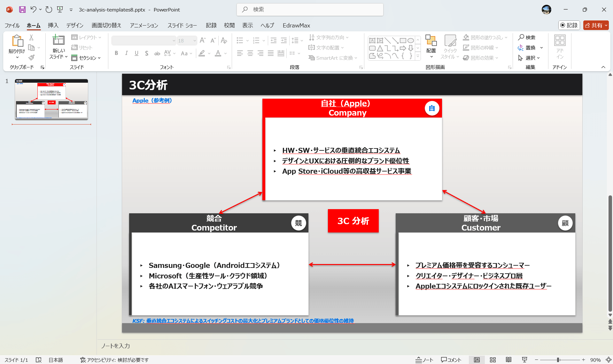Open コメント comments from status bar
This screenshot has width=613, height=364.
tap(451, 360)
